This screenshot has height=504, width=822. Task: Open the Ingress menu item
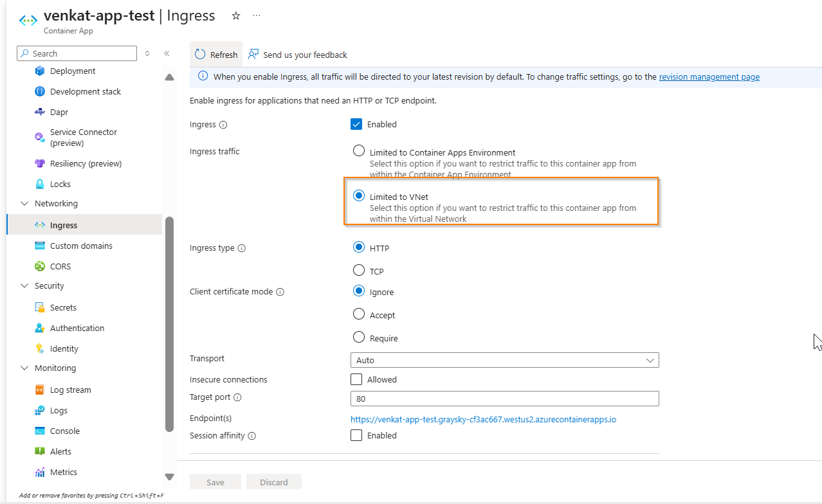(x=84, y=225)
